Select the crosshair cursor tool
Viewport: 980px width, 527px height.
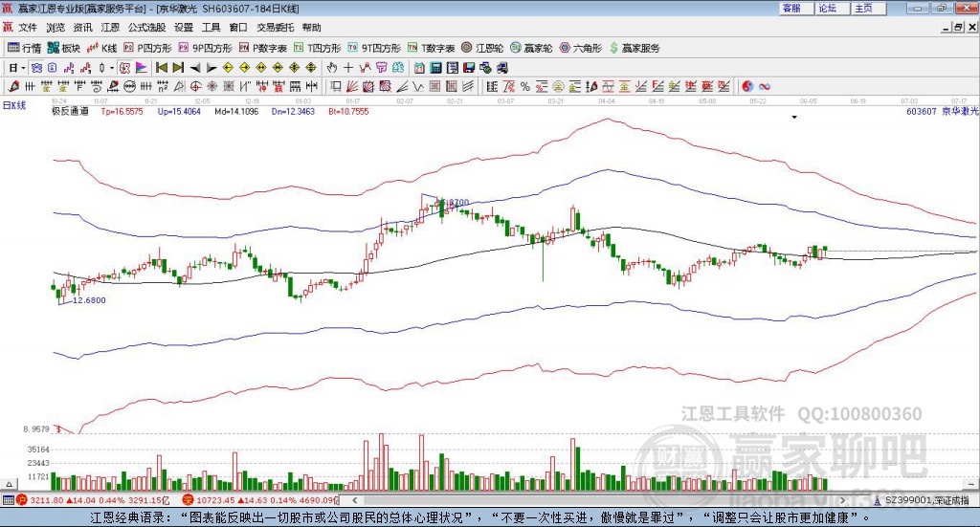348,68
